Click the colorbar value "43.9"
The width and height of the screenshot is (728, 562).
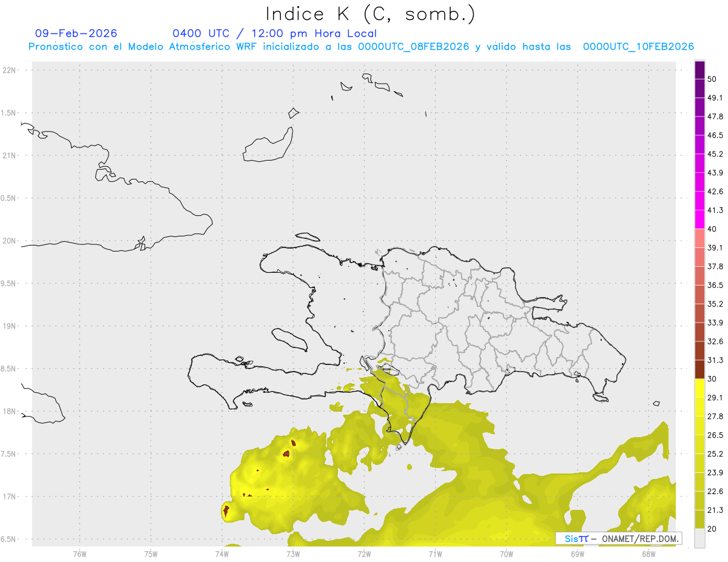tap(715, 173)
